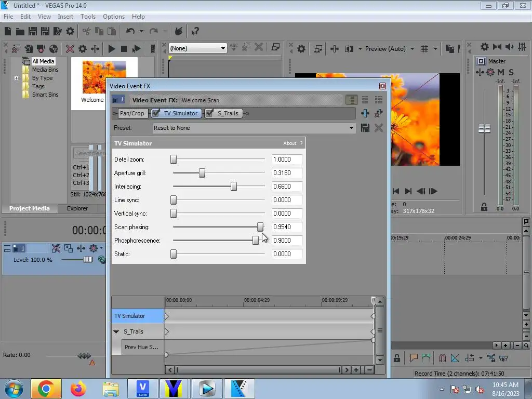
Task: Open the Preset dropdown showing Reset to None
Action: point(254,128)
